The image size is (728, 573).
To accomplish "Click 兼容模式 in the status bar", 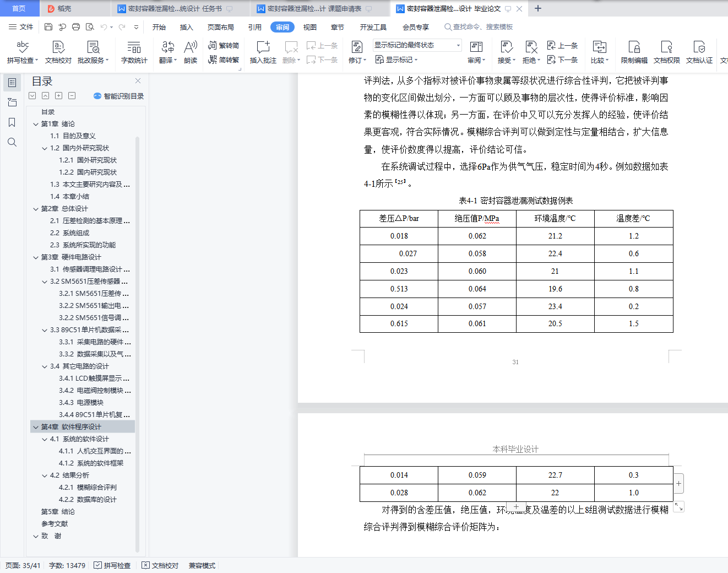I will point(202,565).
